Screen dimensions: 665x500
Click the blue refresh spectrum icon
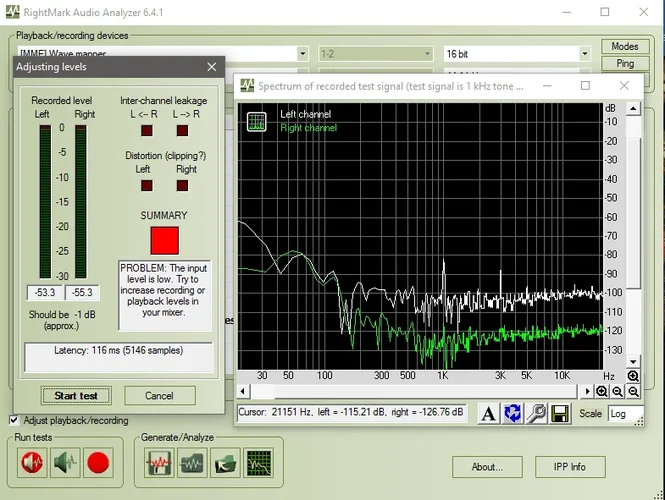click(x=512, y=413)
